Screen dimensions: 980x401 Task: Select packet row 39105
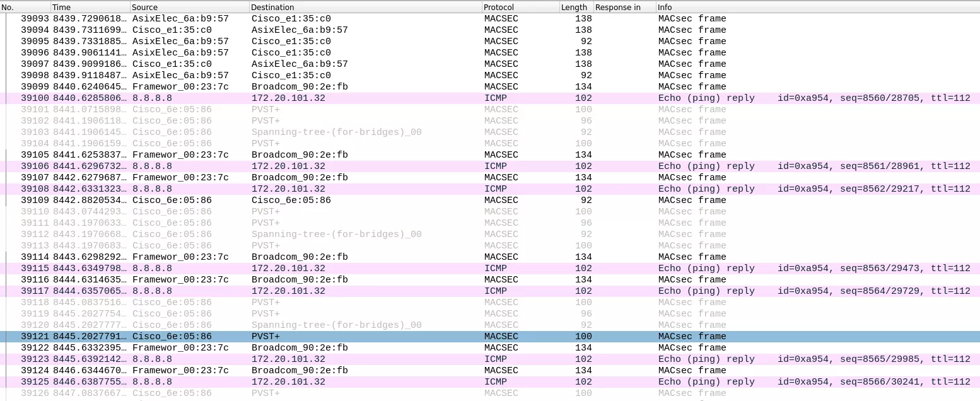[x=490, y=155]
